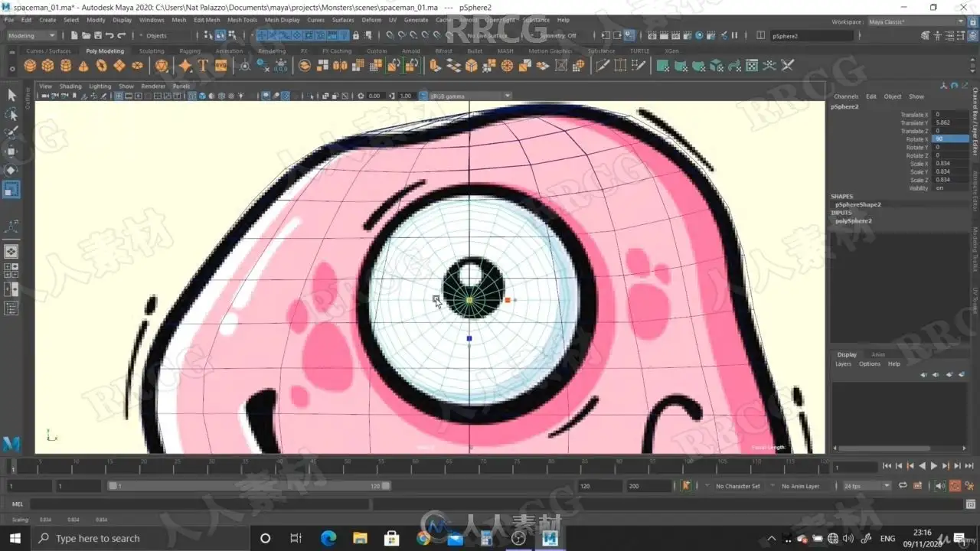980x551 pixels.
Task: Open the 24 fps frame rate dropdown
Action: [867, 486]
